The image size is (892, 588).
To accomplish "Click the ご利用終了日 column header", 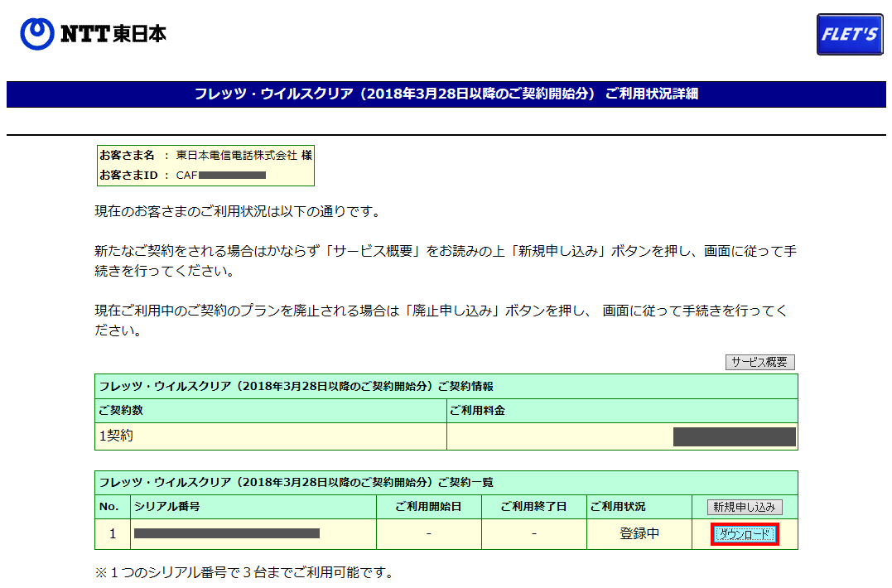I will tap(534, 507).
